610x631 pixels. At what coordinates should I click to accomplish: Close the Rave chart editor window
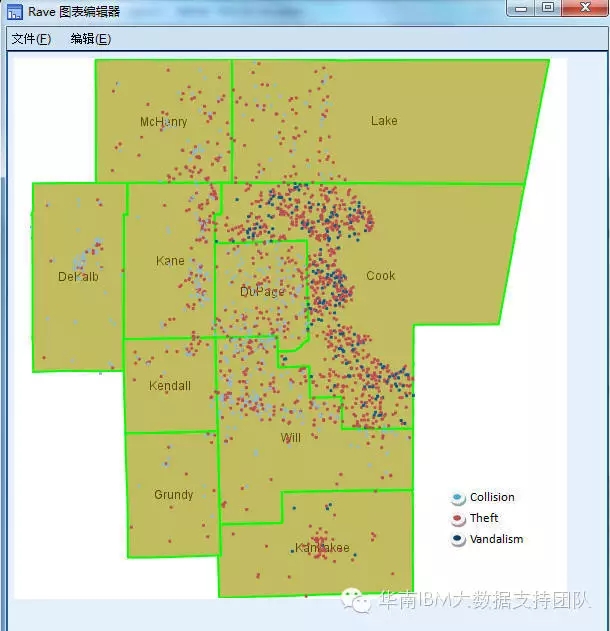tap(585, 8)
